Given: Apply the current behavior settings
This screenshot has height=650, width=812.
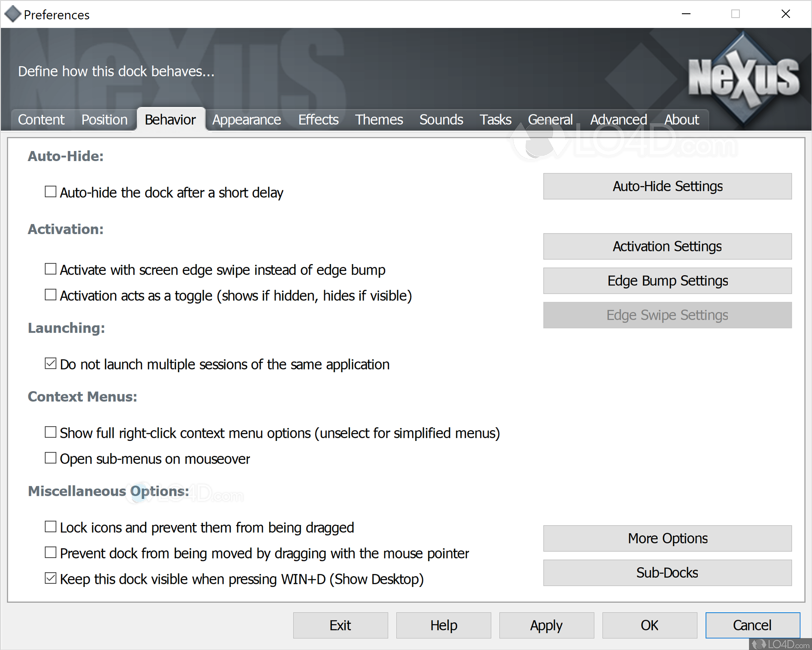Looking at the screenshot, I should pyautogui.click(x=546, y=625).
